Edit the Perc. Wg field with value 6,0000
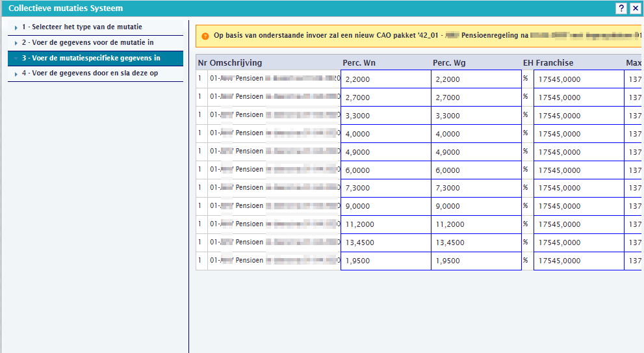The height and width of the screenshot is (353, 644). click(476, 170)
